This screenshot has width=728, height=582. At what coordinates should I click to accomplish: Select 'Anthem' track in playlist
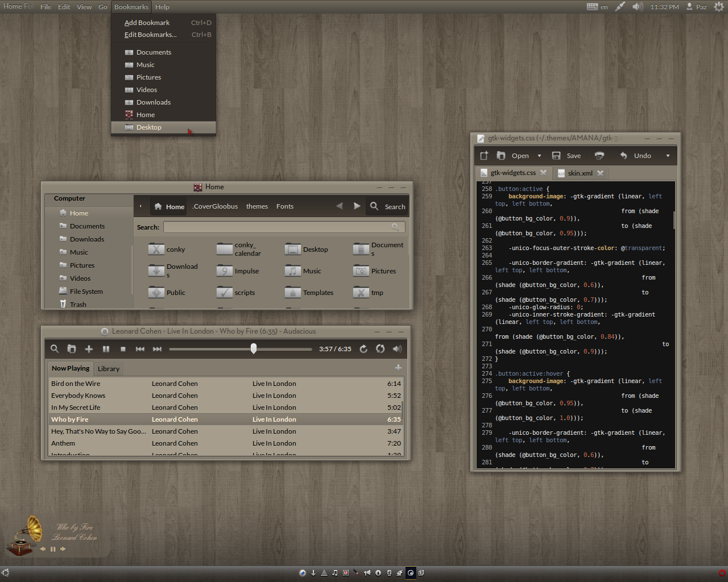226,443
